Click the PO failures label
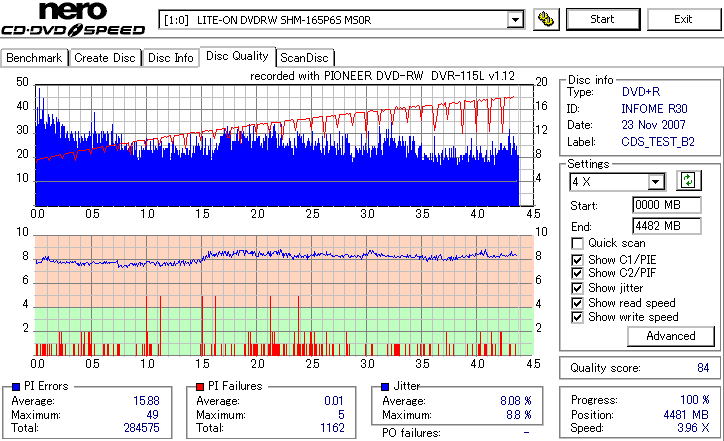 point(411,433)
